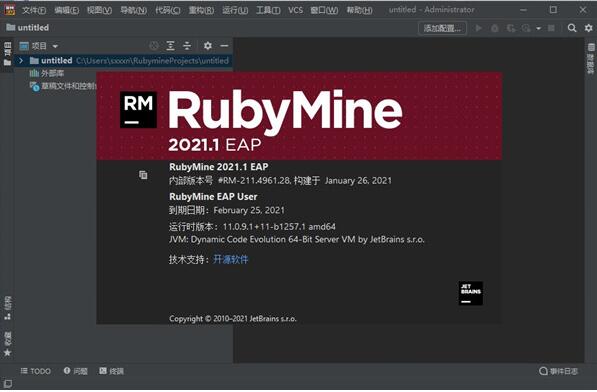Toggle the 结构 structure side tab

click(7, 308)
